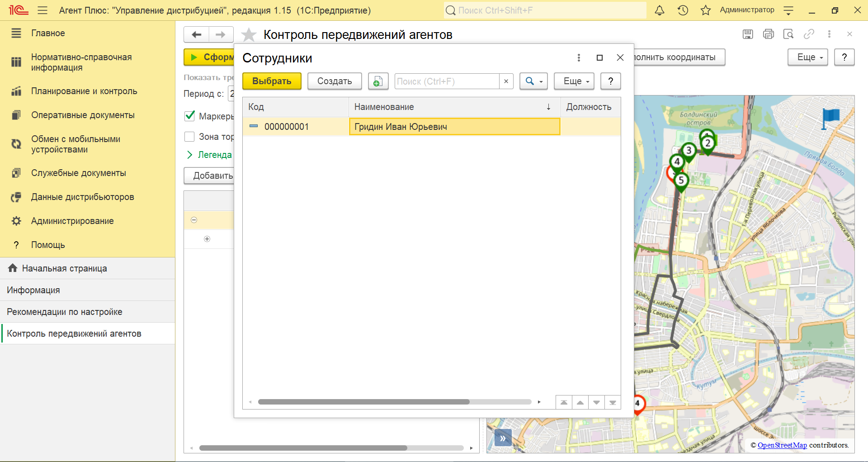The height and width of the screenshot is (462, 868).
Task: Jump to last row in Сотрудники list
Action: click(613, 402)
